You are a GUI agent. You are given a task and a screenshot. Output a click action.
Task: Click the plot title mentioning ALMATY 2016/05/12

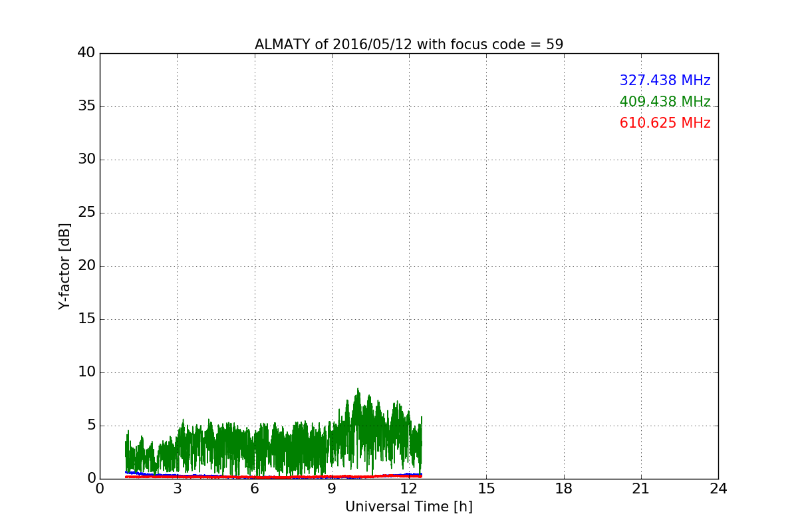(x=409, y=45)
